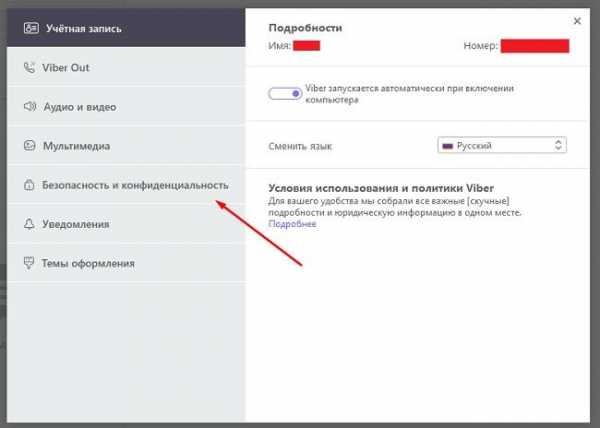Open the Уведомления settings

click(126, 224)
